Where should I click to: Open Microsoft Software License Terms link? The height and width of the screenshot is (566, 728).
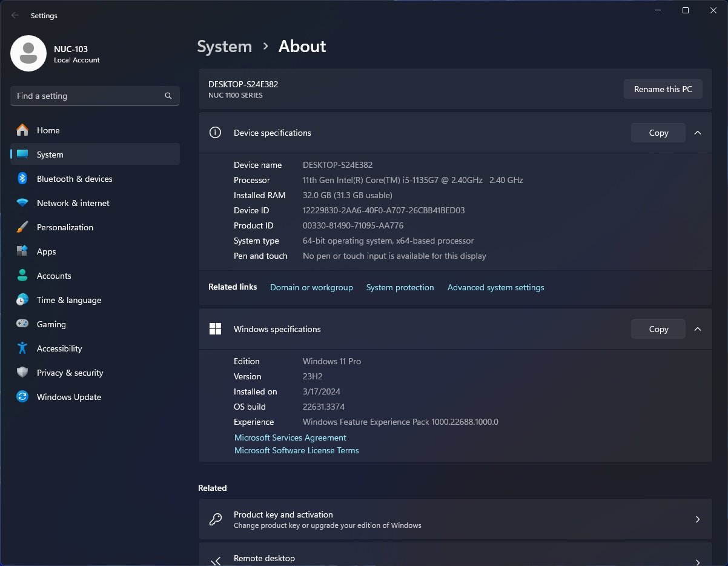297,450
